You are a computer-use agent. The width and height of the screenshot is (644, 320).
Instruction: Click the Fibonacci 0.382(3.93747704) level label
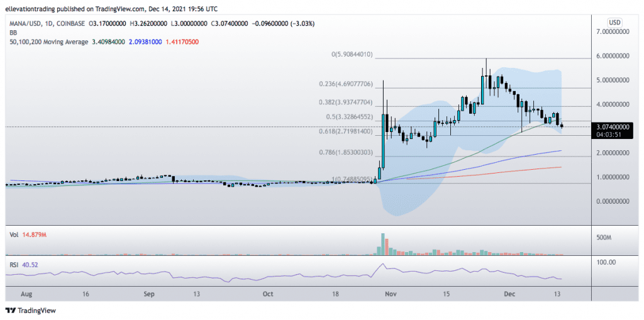tap(346, 102)
